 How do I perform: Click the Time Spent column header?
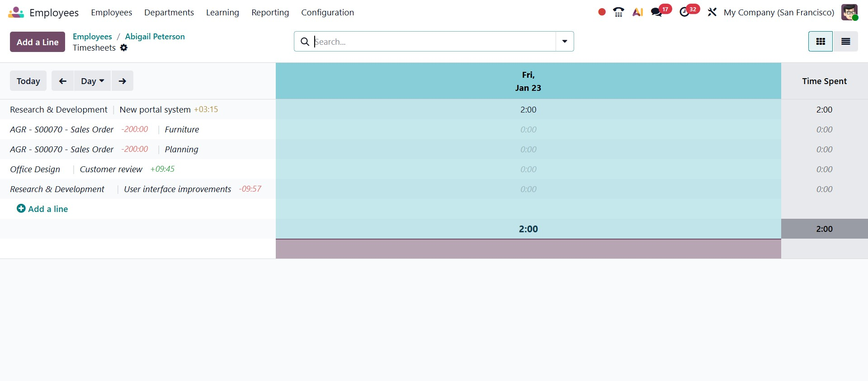pyautogui.click(x=825, y=81)
